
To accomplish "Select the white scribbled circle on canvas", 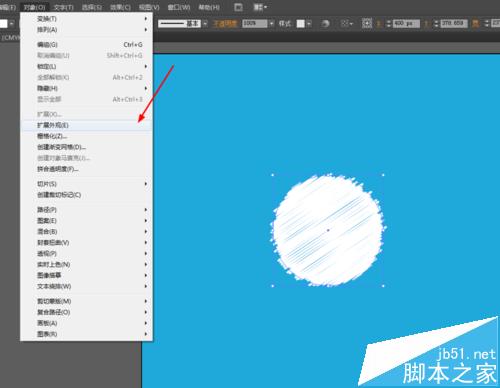I will point(328,230).
